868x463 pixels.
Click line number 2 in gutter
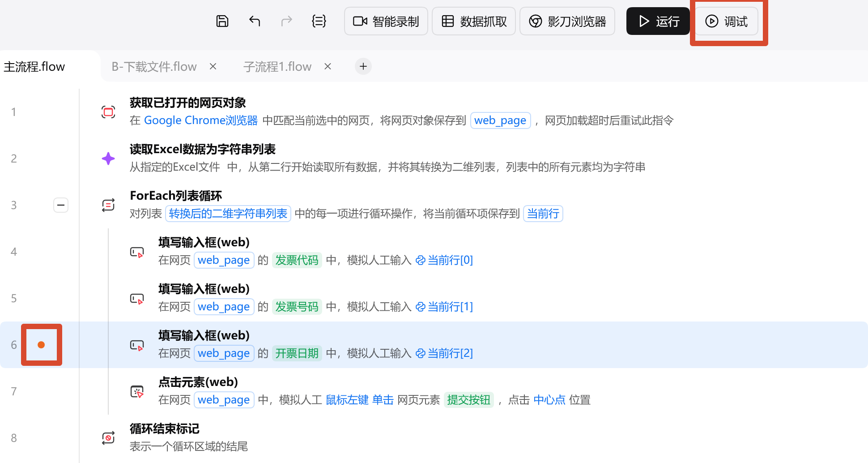tap(14, 159)
